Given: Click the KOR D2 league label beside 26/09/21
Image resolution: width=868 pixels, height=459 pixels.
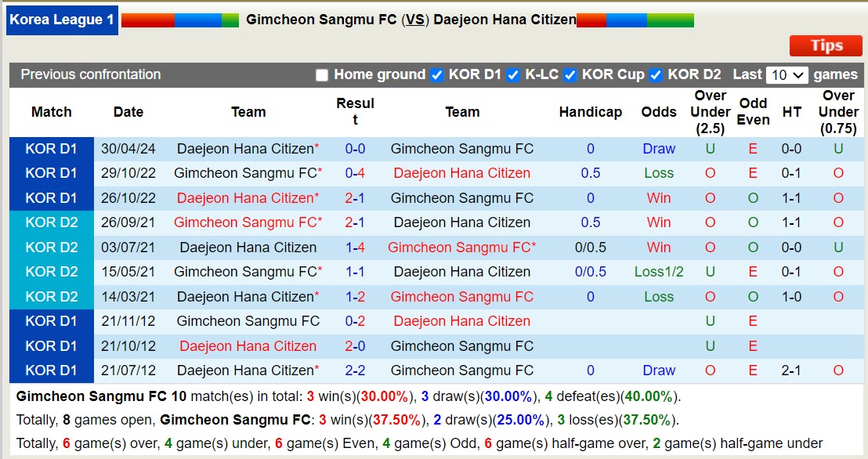Looking at the screenshot, I should pos(51,222).
